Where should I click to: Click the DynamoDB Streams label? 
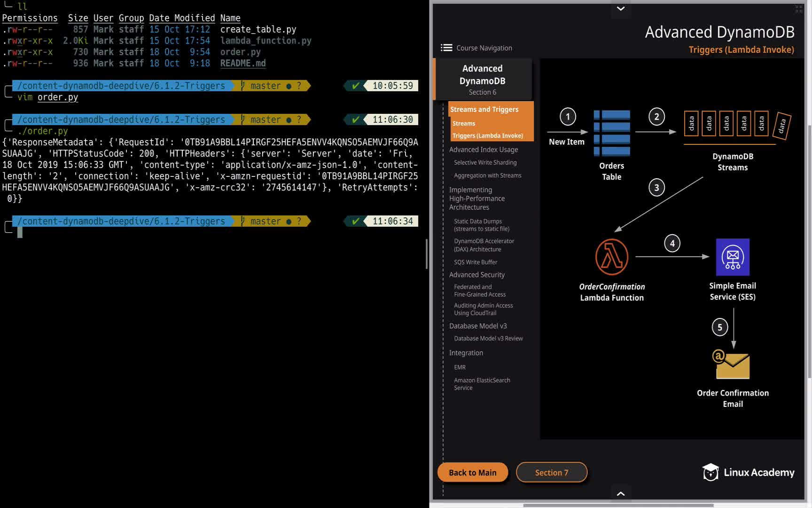(733, 162)
